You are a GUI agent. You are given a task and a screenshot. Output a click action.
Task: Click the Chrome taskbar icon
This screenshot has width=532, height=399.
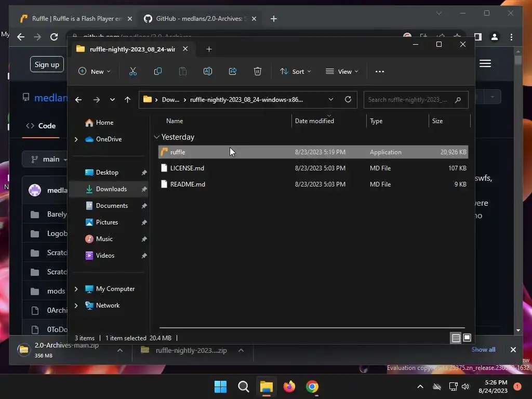[312, 387]
